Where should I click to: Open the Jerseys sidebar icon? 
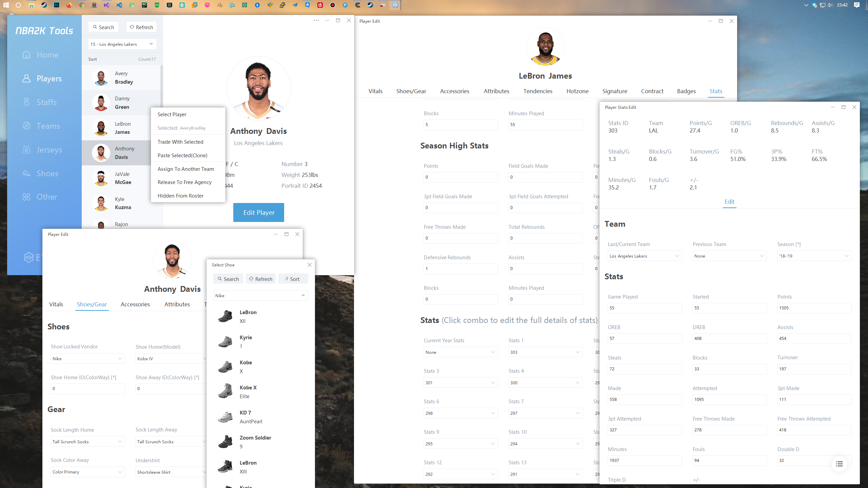26,149
